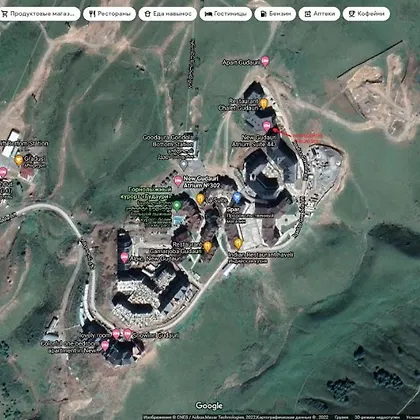
Task: Open Restaurant Chalet Gudauri yellow pin
Action: tap(264, 103)
